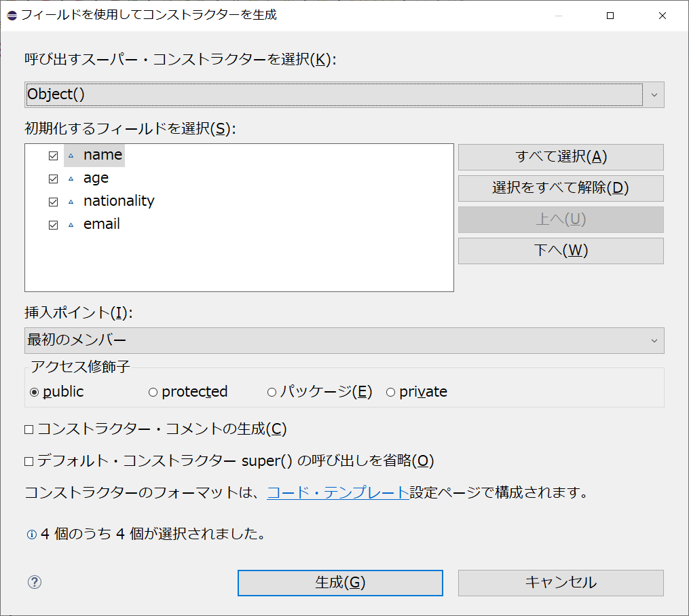The image size is (689, 616).
Task: Click the field icon beside nationality
Action: (73, 201)
